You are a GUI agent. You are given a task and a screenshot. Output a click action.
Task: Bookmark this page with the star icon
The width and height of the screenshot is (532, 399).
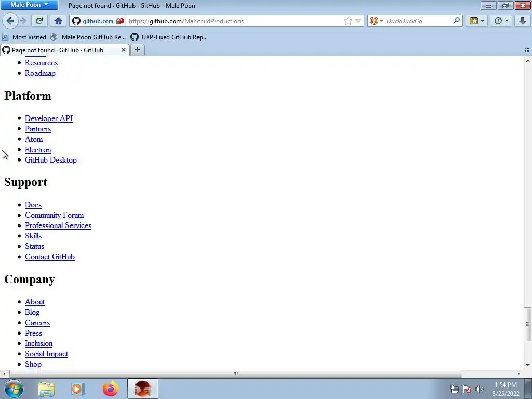pos(348,21)
